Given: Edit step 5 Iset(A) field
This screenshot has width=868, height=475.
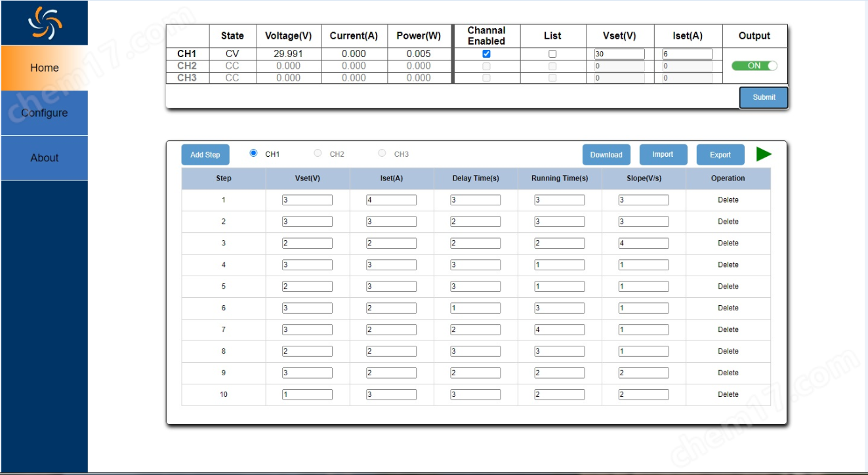Looking at the screenshot, I should [392, 287].
